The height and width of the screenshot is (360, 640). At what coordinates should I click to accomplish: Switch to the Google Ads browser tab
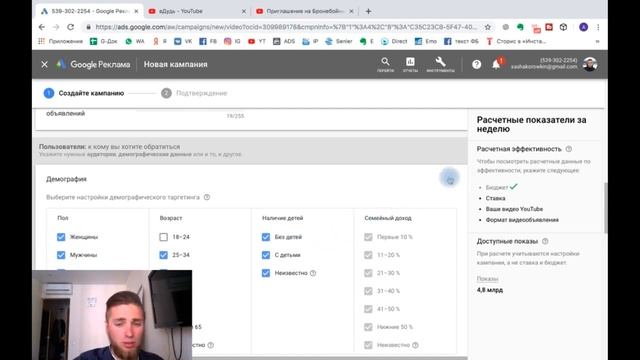click(90, 11)
